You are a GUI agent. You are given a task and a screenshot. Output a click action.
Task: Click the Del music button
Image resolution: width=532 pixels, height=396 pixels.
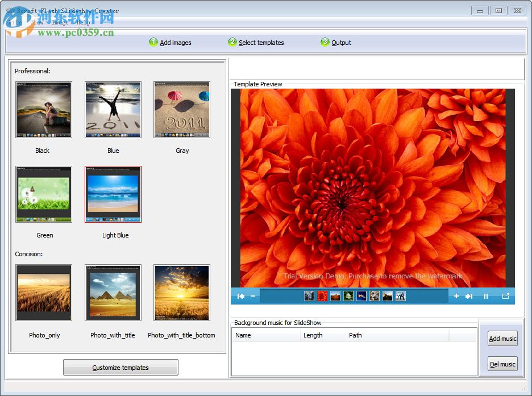click(502, 364)
